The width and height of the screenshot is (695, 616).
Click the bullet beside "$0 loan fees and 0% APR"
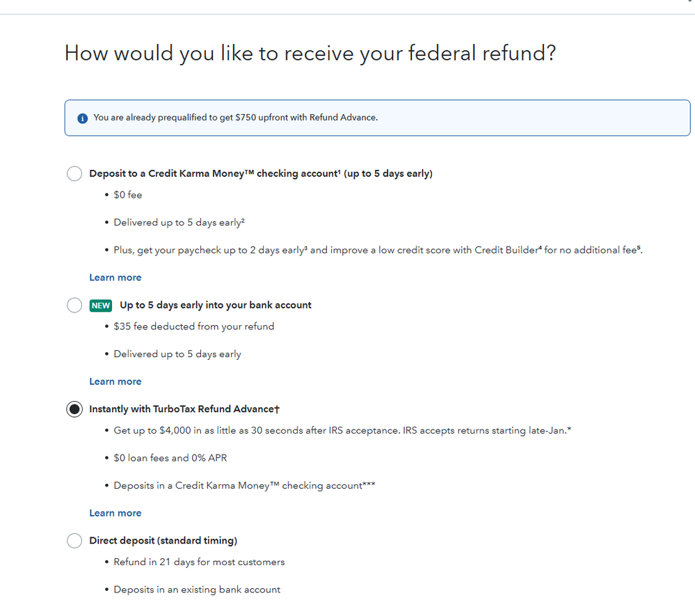[x=106, y=458]
